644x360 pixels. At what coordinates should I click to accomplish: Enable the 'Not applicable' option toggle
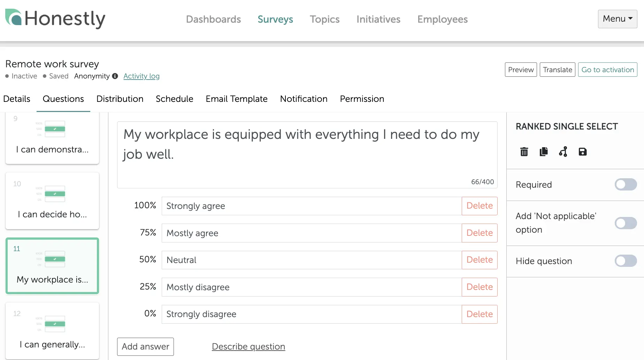point(625,223)
